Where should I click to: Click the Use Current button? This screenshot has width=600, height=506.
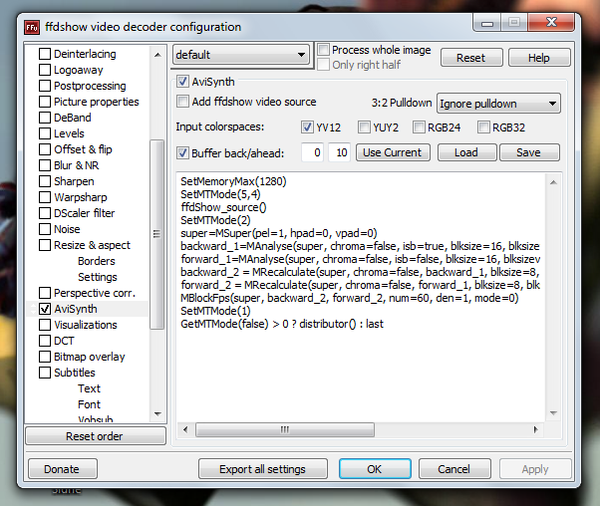[x=393, y=153]
